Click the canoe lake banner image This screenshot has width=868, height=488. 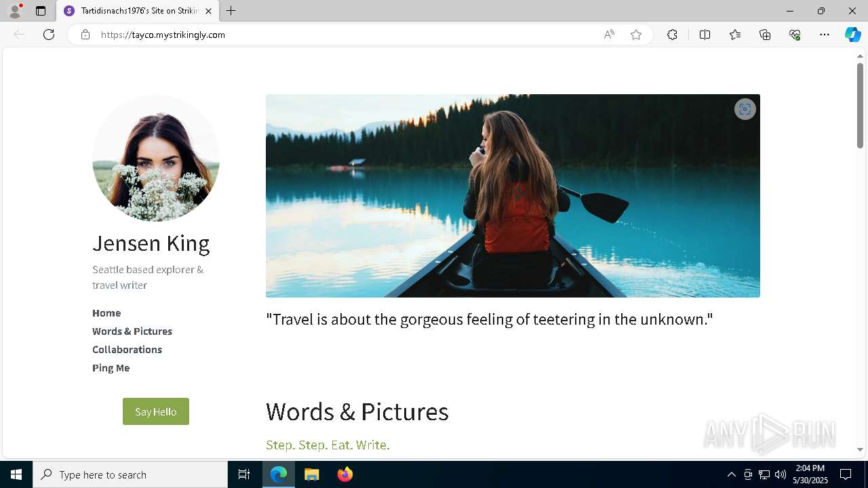tap(513, 196)
